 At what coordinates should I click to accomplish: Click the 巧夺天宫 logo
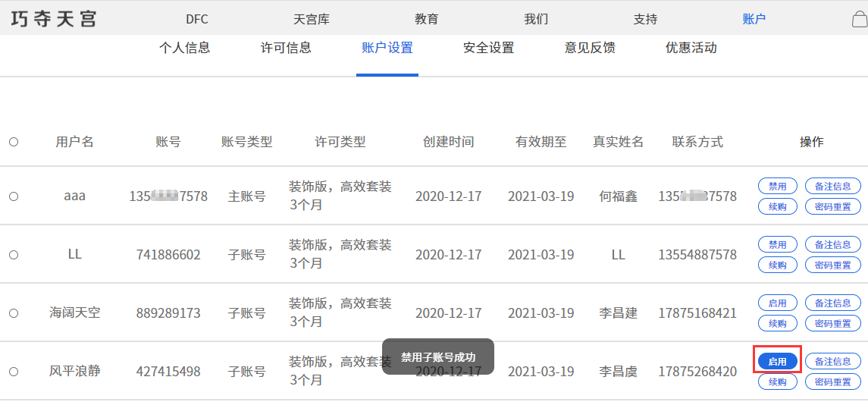coord(55,19)
